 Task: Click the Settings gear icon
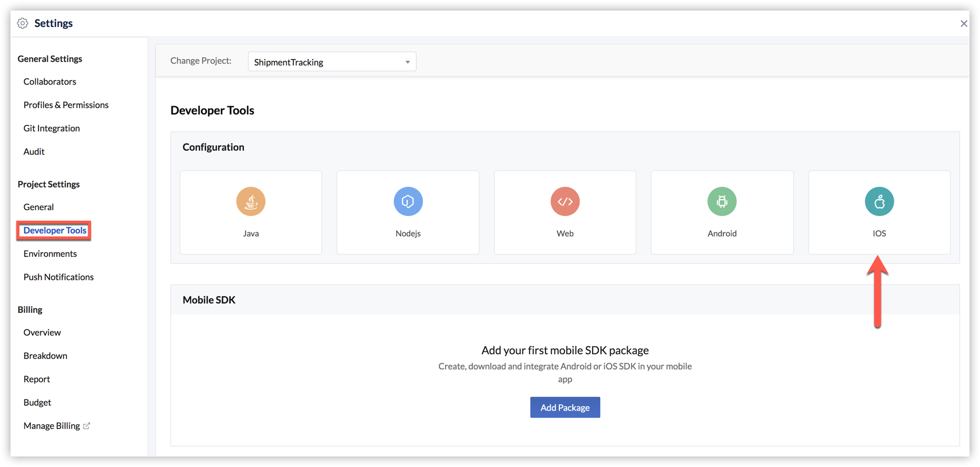coord(23,23)
